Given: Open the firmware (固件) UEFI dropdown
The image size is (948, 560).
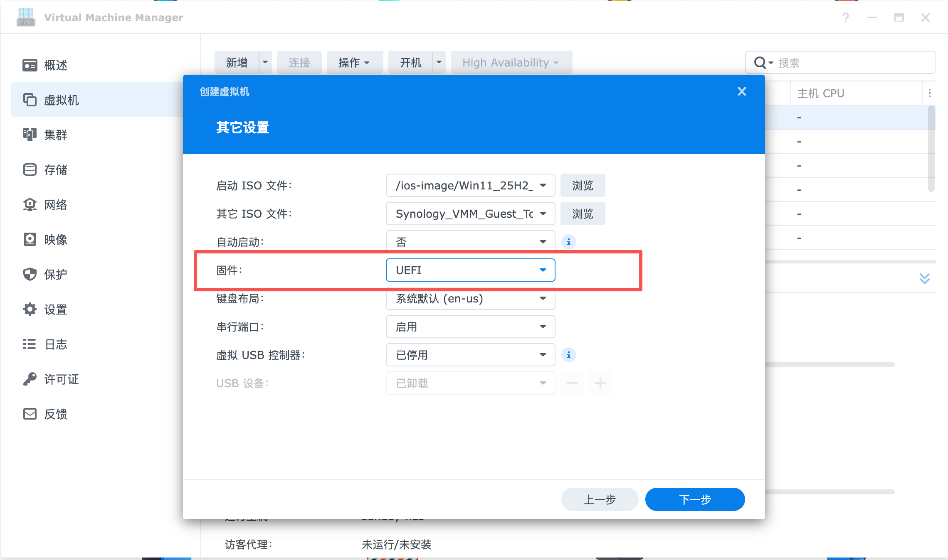Looking at the screenshot, I should (470, 270).
